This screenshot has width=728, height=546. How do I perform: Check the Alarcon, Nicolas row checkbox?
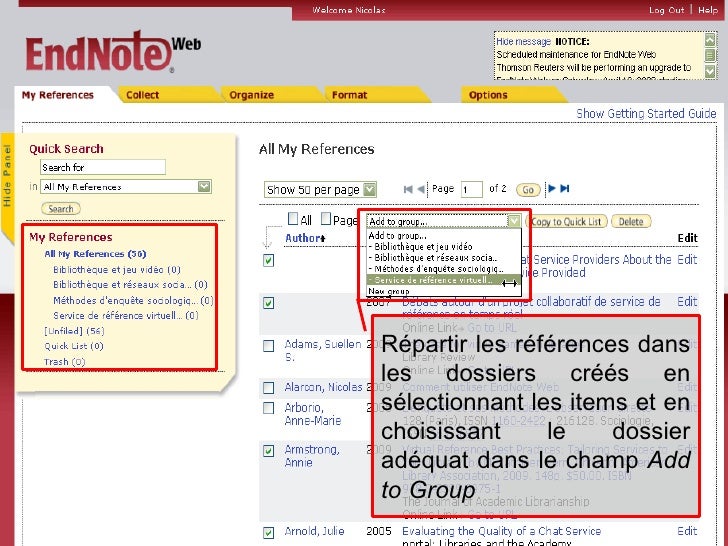[x=268, y=388]
